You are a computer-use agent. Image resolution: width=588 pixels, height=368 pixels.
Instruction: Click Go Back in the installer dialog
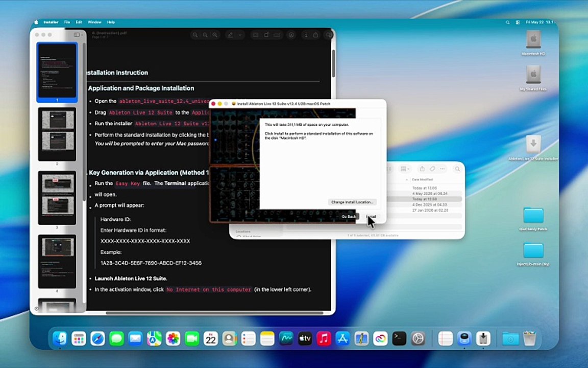349,217
